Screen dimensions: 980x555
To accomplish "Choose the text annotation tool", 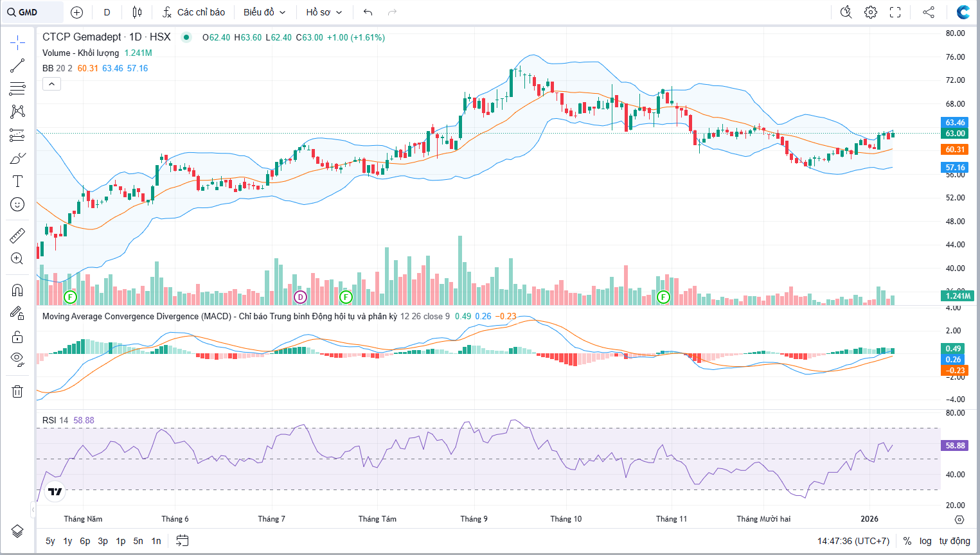I will pos(17,181).
